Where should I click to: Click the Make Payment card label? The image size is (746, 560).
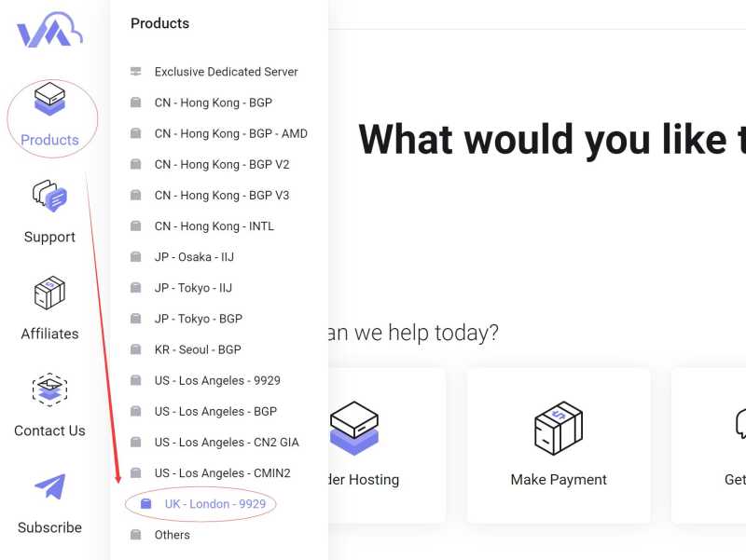click(x=559, y=480)
